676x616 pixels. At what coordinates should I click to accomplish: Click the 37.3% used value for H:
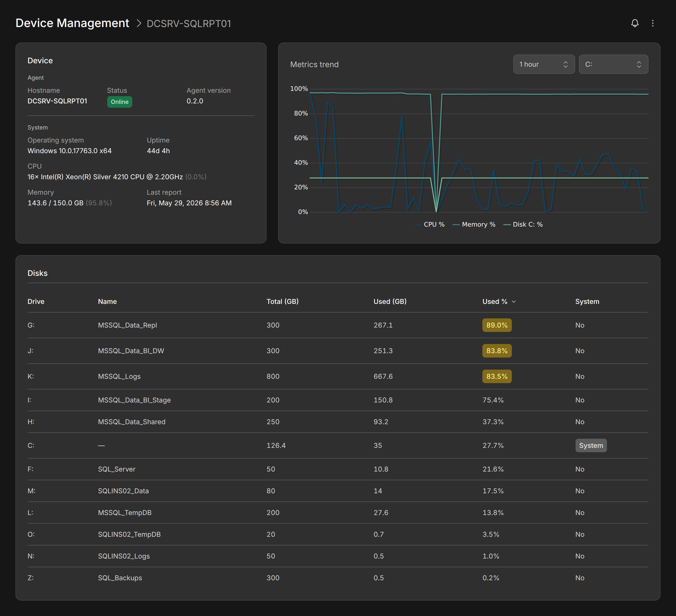[x=493, y=422]
